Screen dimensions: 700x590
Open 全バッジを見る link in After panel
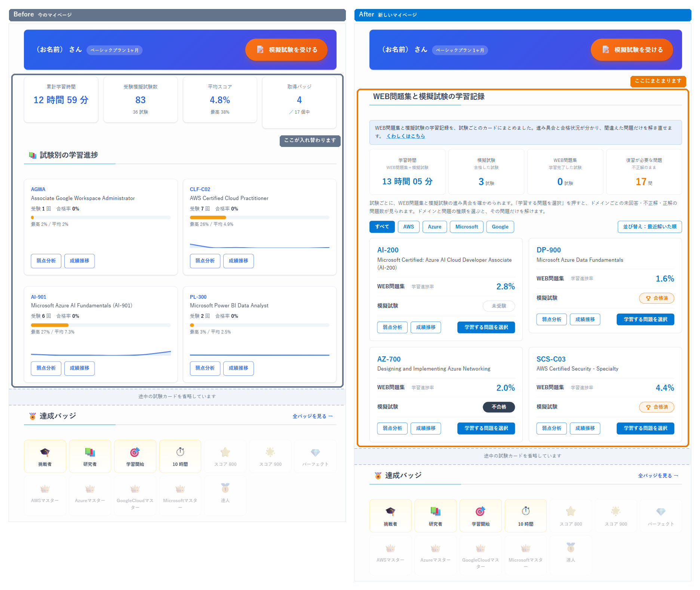(658, 476)
